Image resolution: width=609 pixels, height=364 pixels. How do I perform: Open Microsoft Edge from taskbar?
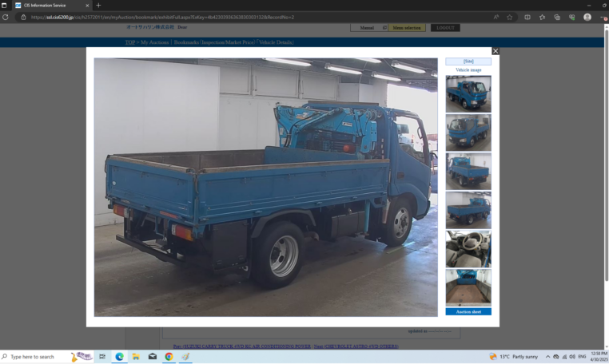119,357
